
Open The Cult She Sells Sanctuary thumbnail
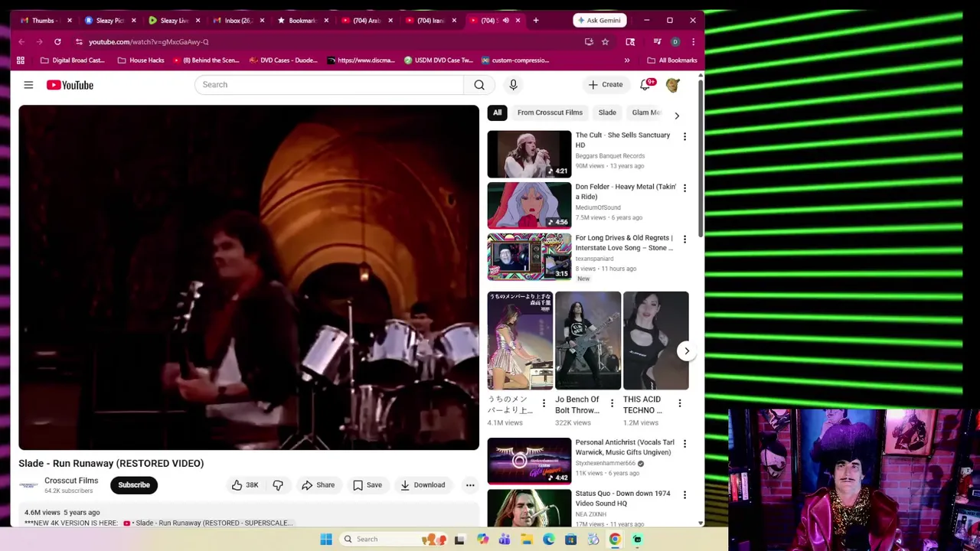click(529, 154)
